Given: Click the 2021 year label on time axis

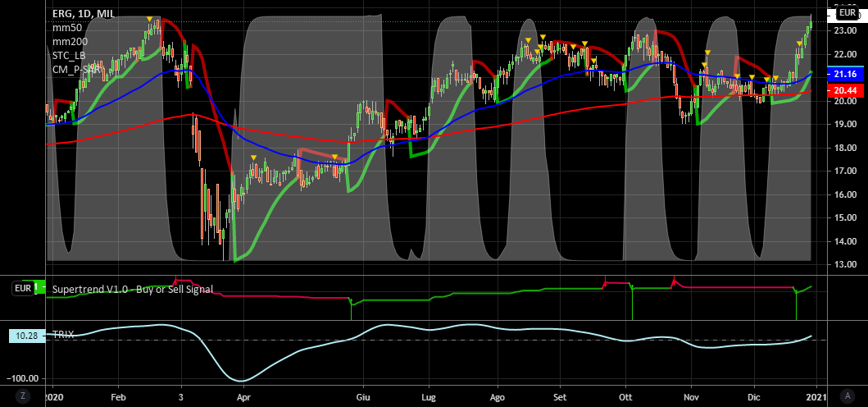Looking at the screenshot, I should pyautogui.click(x=818, y=395).
